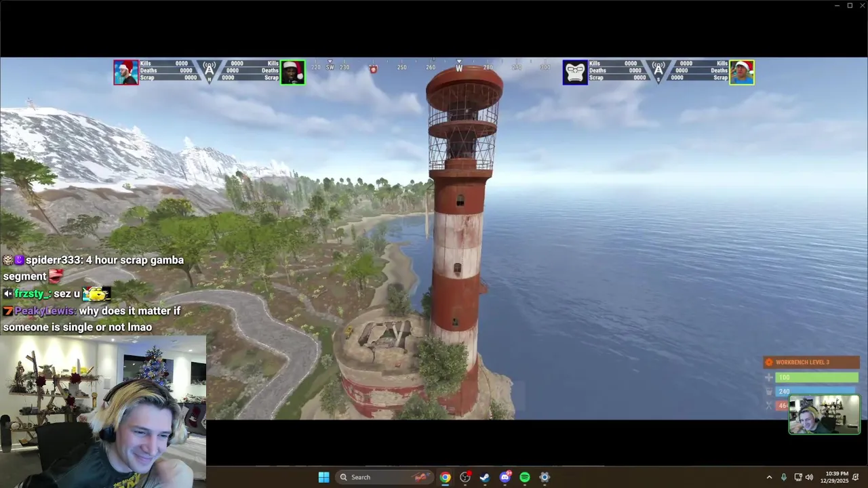Click 'why does it matter if' chat message

(130, 311)
